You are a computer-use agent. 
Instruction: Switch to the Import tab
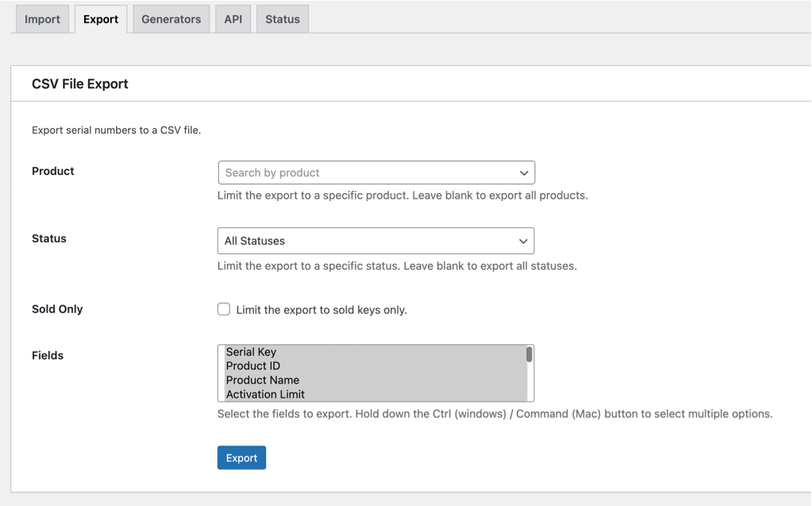click(42, 19)
